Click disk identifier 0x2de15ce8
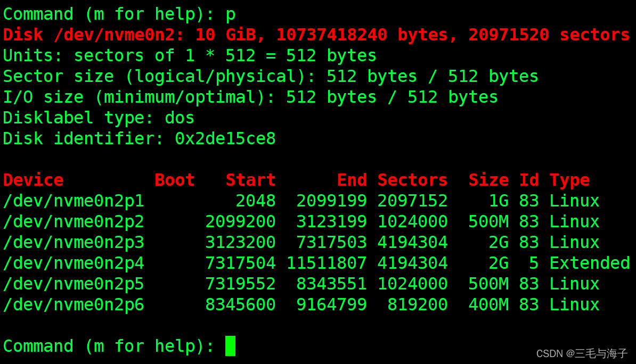The width and height of the screenshot is (636, 364). click(225, 138)
